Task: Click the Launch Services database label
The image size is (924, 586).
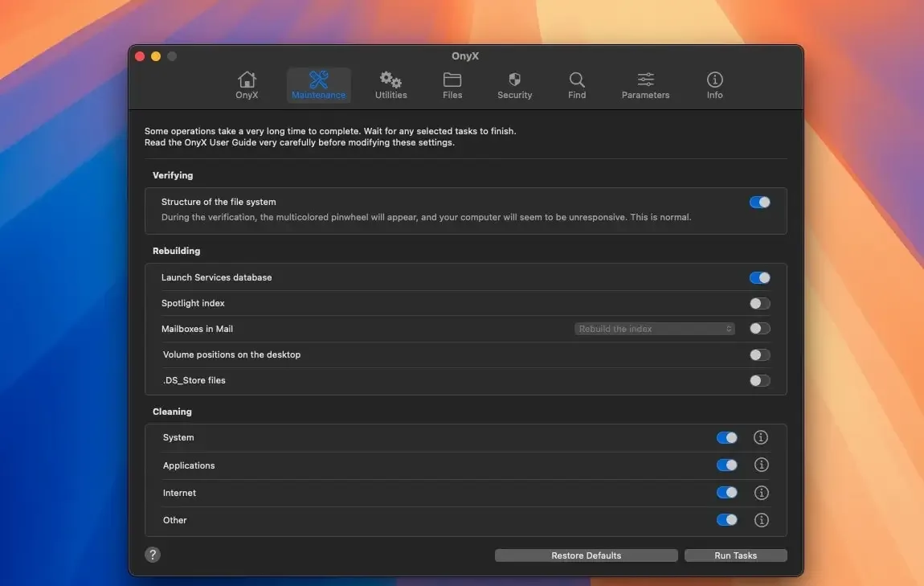Action: click(216, 277)
